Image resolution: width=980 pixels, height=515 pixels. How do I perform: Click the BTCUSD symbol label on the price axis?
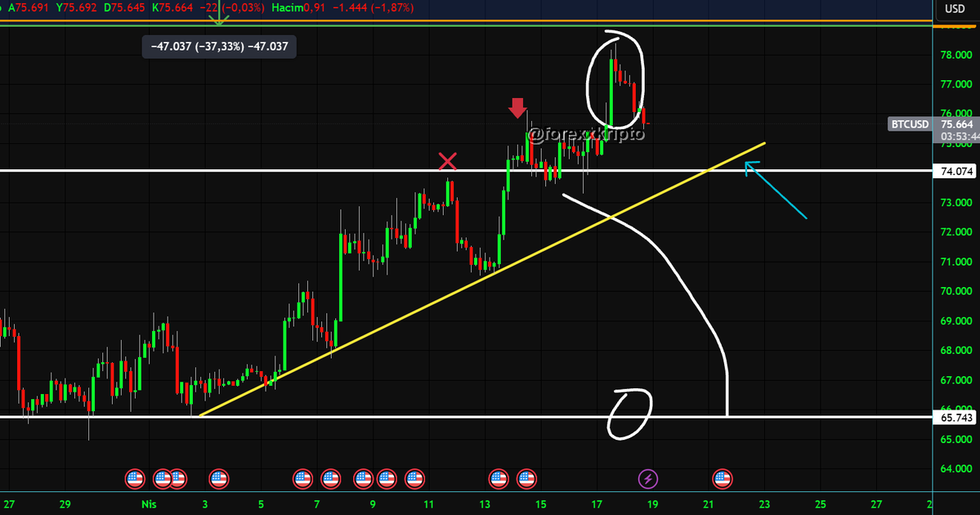click(x=910, y=124)
